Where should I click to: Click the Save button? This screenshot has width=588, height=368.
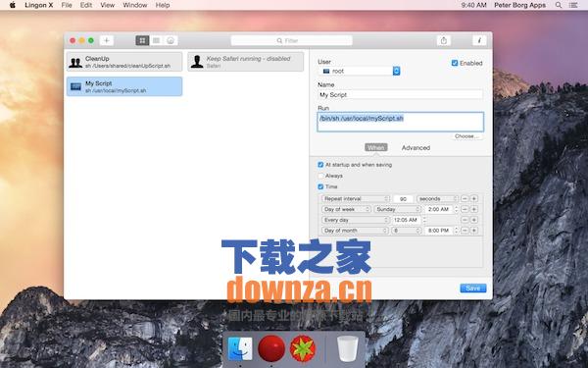point(473,288)
